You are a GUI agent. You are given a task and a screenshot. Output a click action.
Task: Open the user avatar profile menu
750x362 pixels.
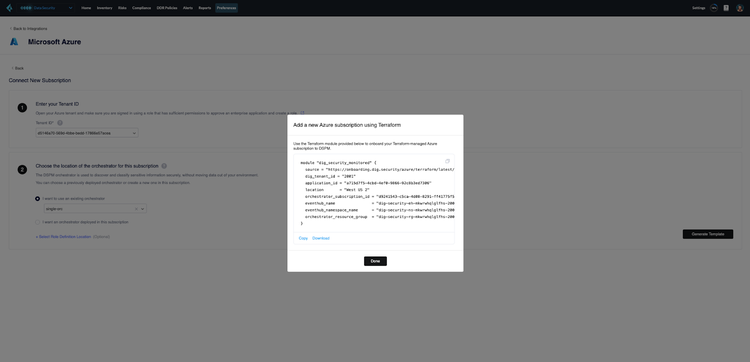(x=739, y=8)
